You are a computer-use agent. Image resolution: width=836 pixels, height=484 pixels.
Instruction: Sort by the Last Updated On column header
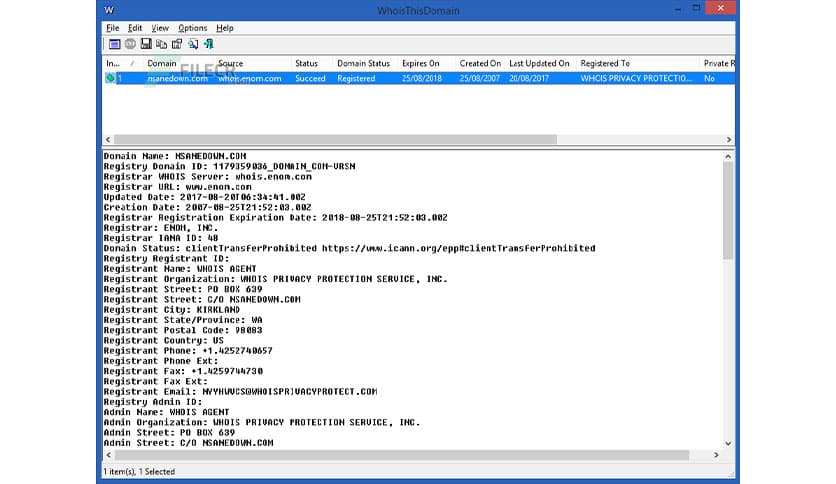pos(539,63)
